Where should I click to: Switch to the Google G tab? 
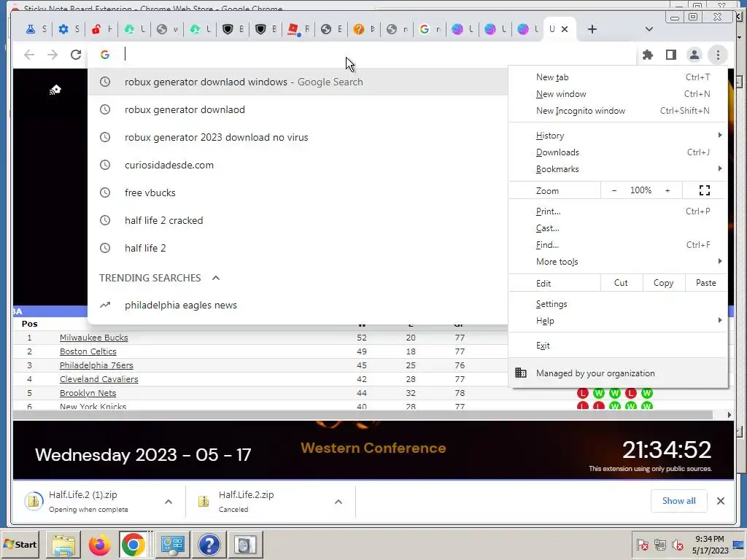tap(429, 29)
